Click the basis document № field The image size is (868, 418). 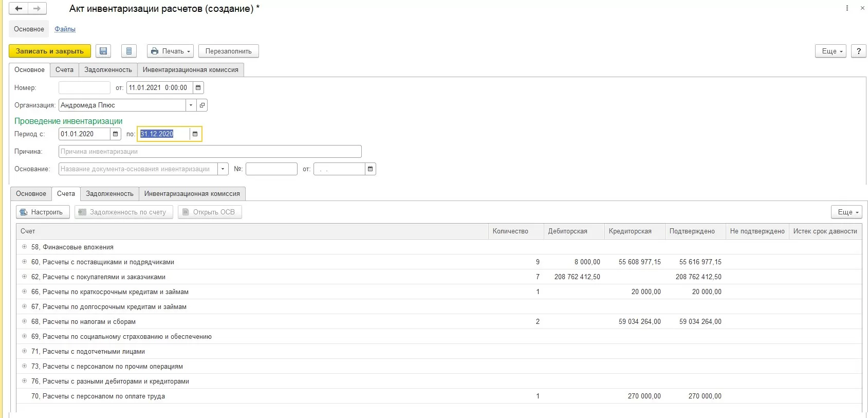point(271,169)
